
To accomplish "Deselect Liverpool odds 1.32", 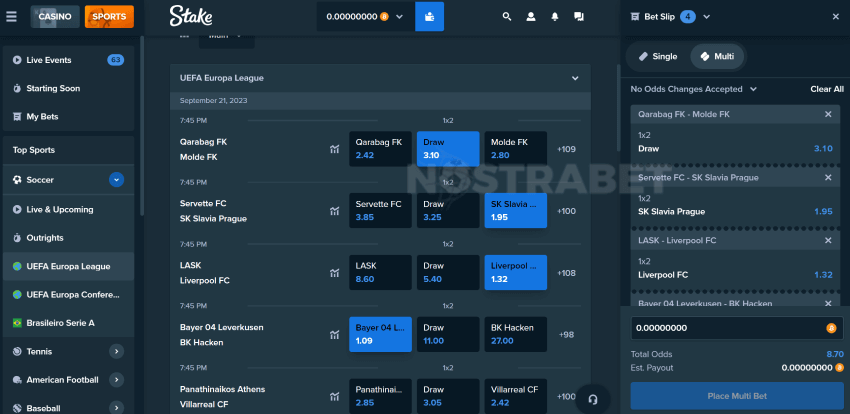I will (x=516, y=273).
